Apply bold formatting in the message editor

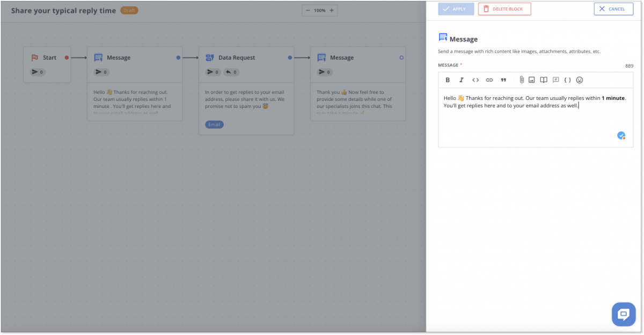pos(448,79)
